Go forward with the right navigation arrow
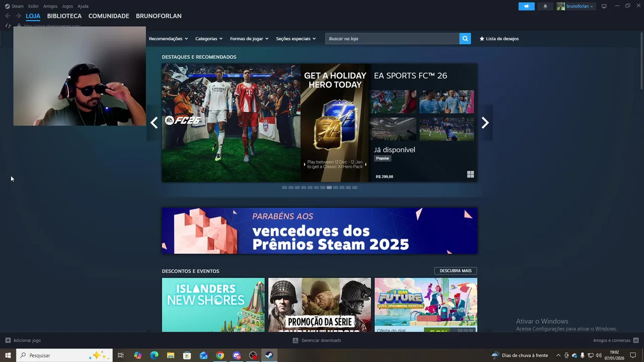Viewport: 644px width, 362px height. [18, 16]
